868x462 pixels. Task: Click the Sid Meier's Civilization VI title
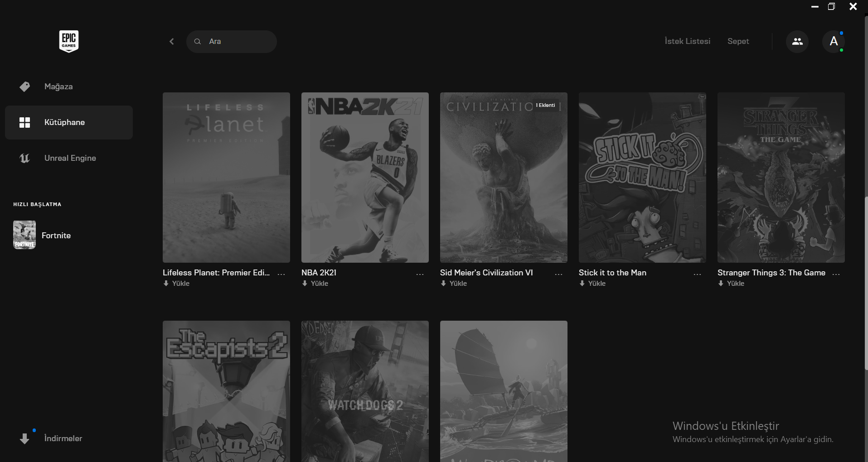(486, 273)
